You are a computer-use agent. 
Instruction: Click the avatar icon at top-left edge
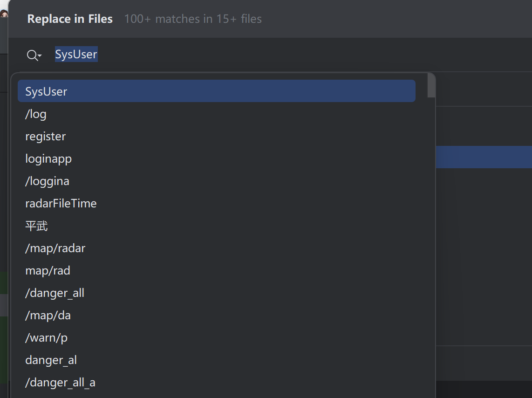coord(4,14)
